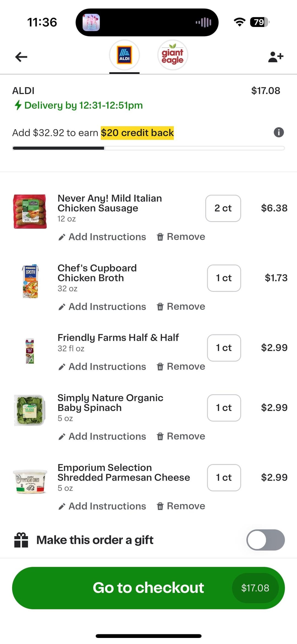Switch to the Giant Eagle cart tab

(x=172, y=55)
